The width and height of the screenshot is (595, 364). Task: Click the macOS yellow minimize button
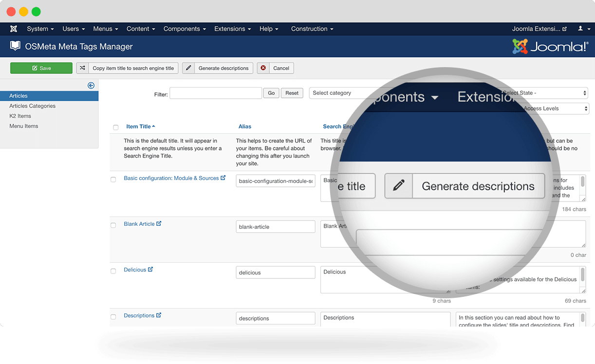pos(23,12)
